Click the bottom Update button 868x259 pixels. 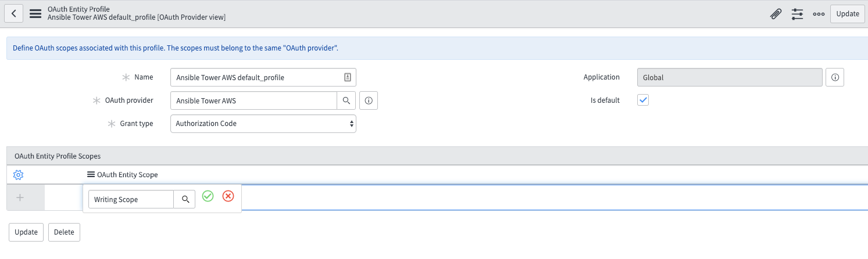(26, 232)
